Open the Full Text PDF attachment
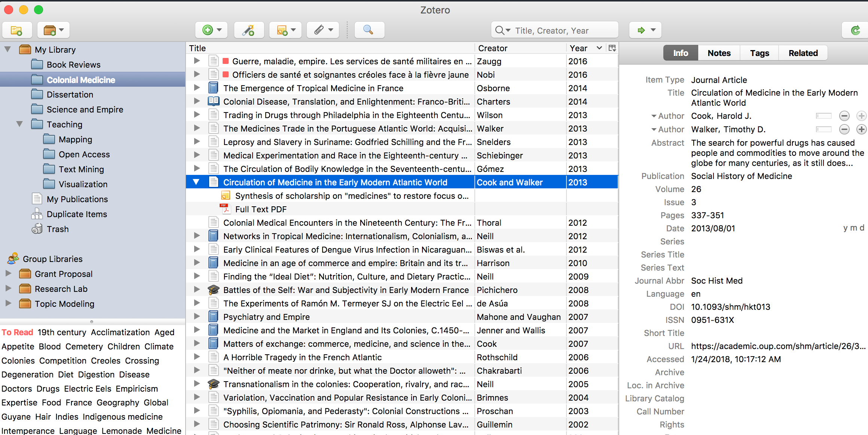This screenshot has height=435, width=868. (x=261, y=209)
